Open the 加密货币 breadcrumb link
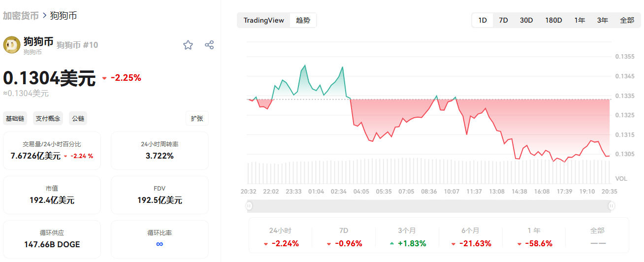This screenshot has width=644, height=262. [x=21, y=15]
